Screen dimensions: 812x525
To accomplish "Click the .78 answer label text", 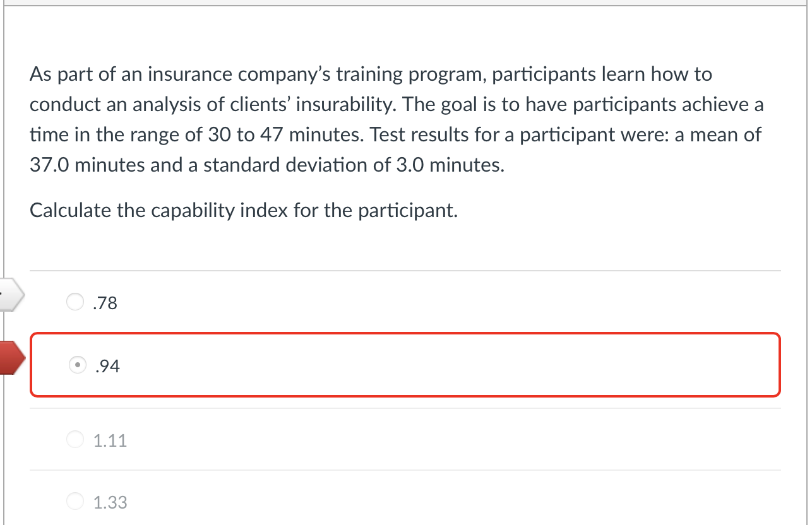I will pyautogui.click(x=104, y=303).
